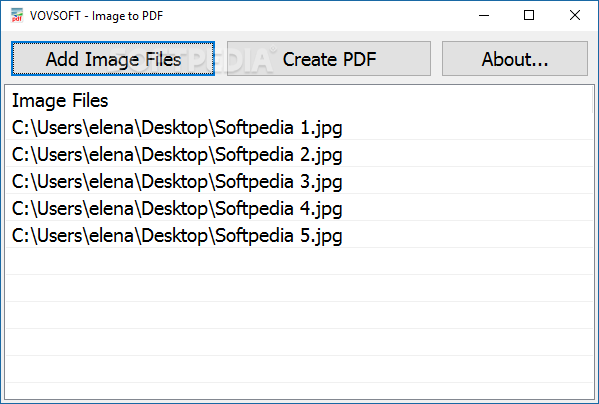The height and width of the screenshot is (404, 599).
Task: Minimize the Image to PDF window
Action: [x=484, y=16]
